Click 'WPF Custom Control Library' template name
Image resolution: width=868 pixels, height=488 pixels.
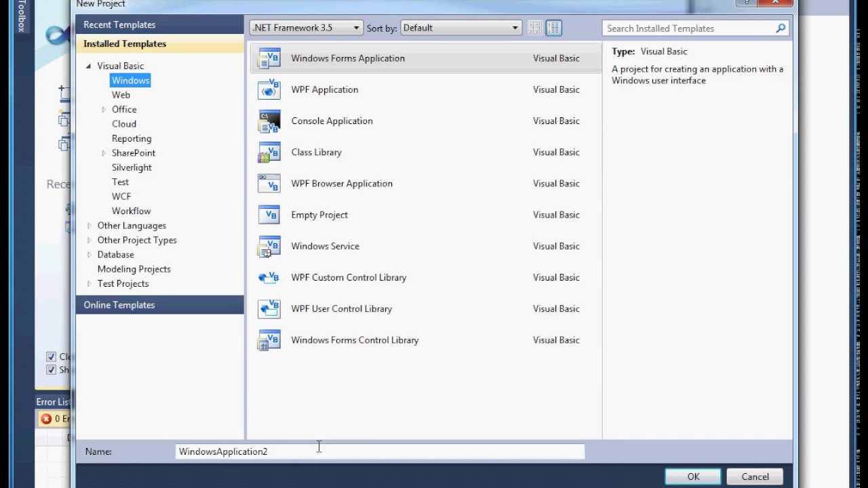349,277
